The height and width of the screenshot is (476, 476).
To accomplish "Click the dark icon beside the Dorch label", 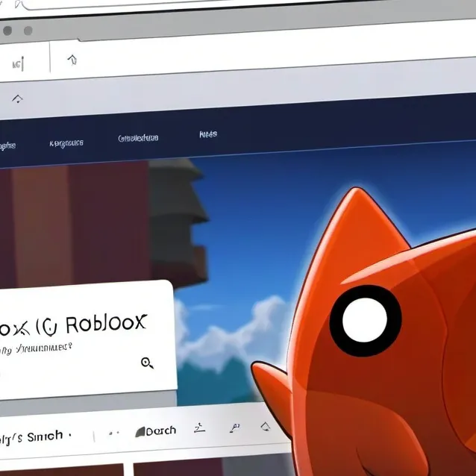I will pyautogui.click(x=140, y=431).
